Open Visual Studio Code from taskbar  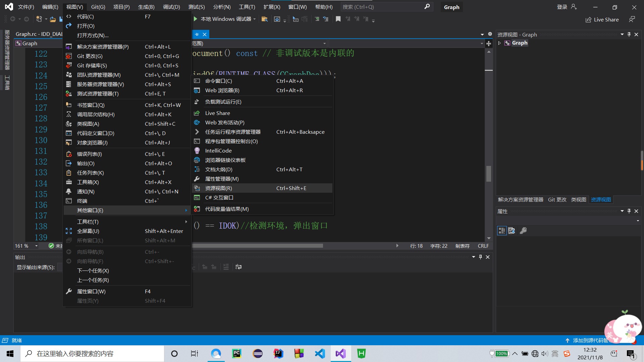click(x=320, y=354)
